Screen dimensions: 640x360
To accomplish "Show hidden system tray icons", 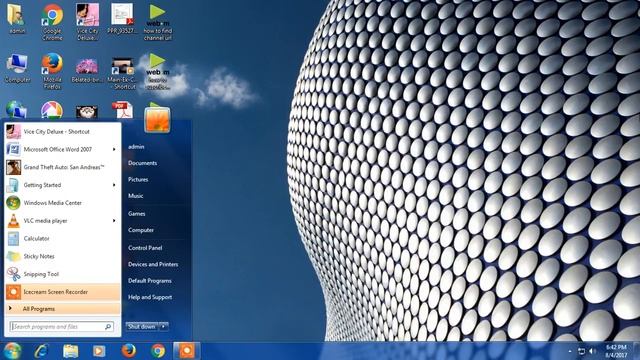I will pyautogui.click(x=570, y=351).
